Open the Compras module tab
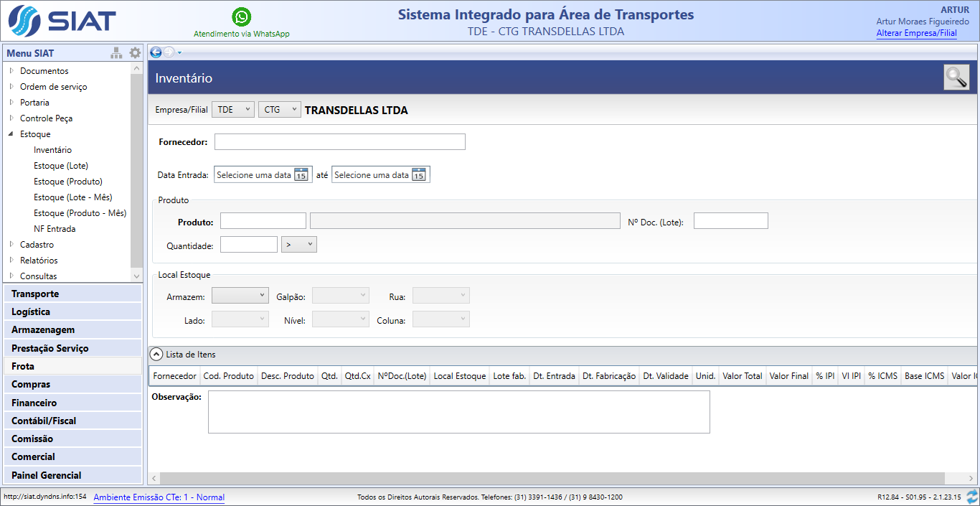 tap(72, 385)
